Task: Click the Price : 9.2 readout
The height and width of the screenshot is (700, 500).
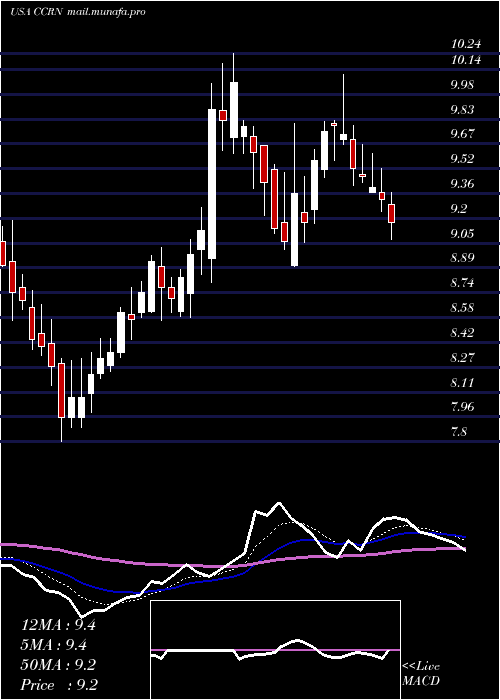Action: pos(59,685)
